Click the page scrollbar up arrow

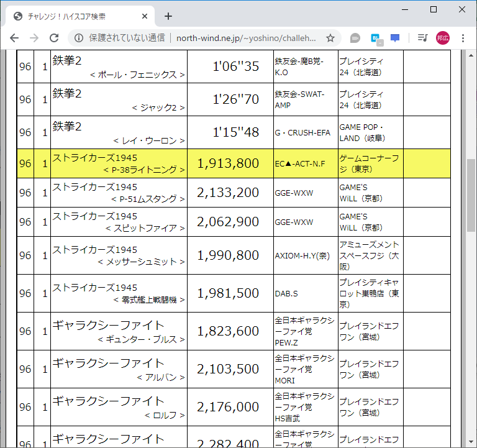tap(471, 55)
